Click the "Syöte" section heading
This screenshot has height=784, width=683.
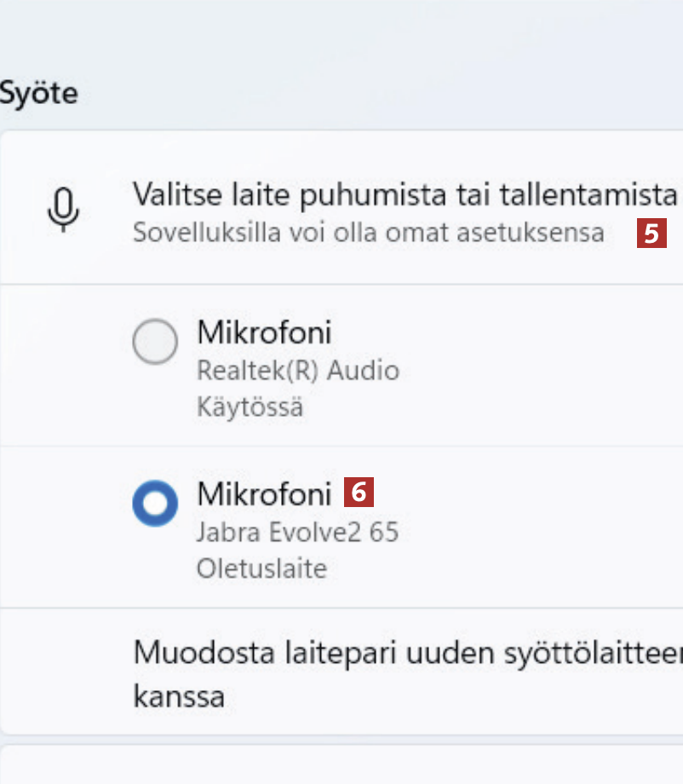pos(38,93)
